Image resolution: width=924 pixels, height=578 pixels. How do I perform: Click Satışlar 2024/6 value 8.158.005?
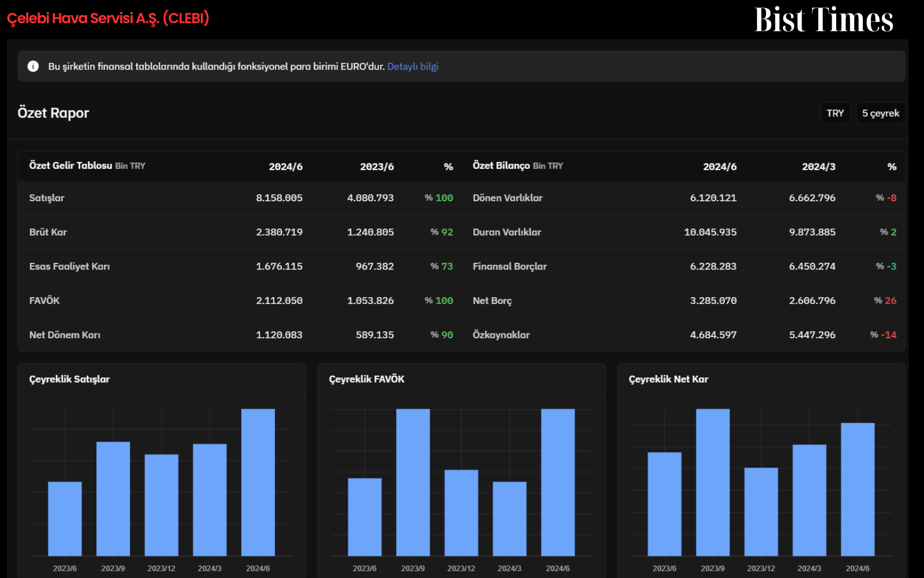click(279, 198)
